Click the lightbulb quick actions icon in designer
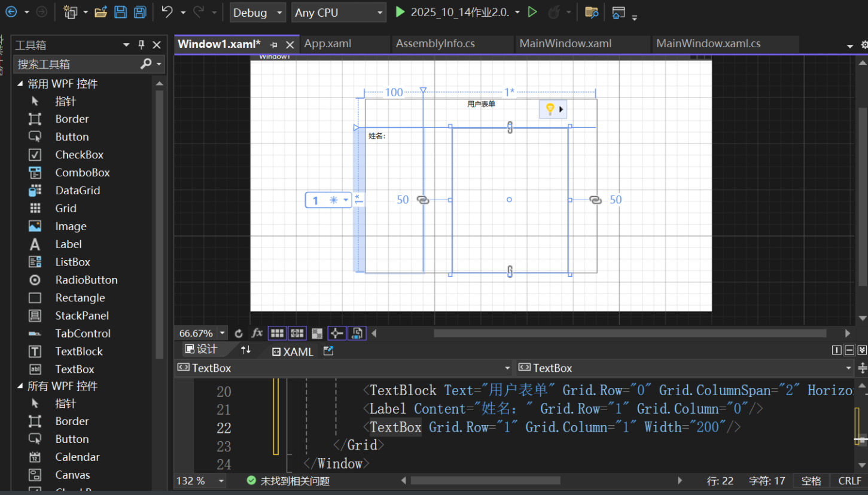 click(x=550, y=109)
